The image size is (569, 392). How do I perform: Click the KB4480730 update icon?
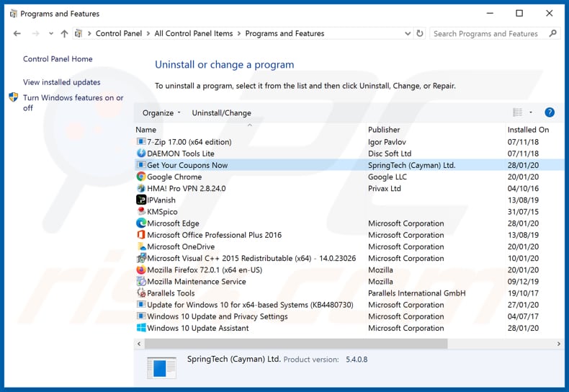pos(141,305)
